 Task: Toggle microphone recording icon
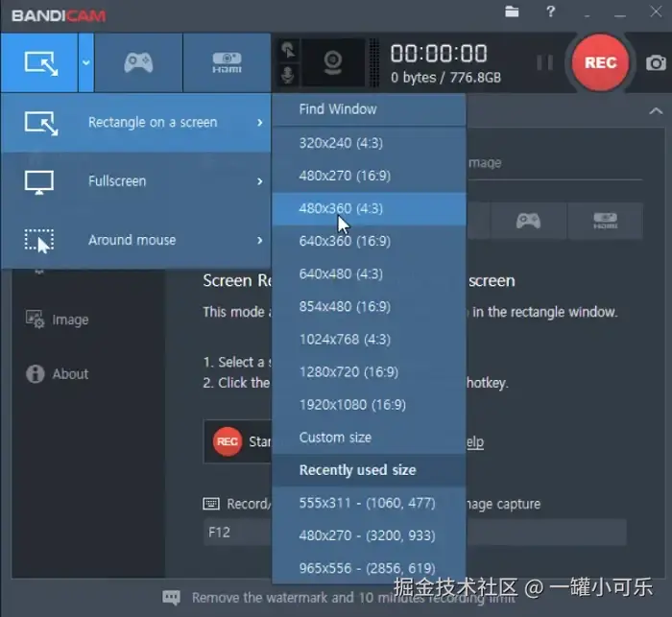click(x=288, y=76)
